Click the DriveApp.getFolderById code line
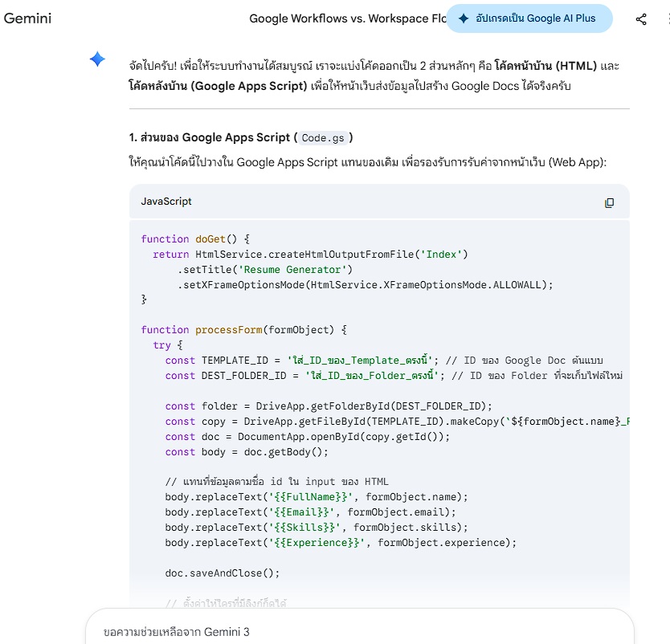Image resolution: width=670 pixels, height=644 pixels. (x=329, y=406)
